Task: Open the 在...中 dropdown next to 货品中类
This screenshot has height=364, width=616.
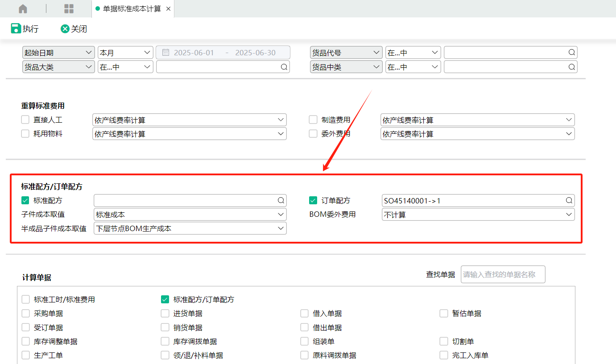Action: point(413,67)
